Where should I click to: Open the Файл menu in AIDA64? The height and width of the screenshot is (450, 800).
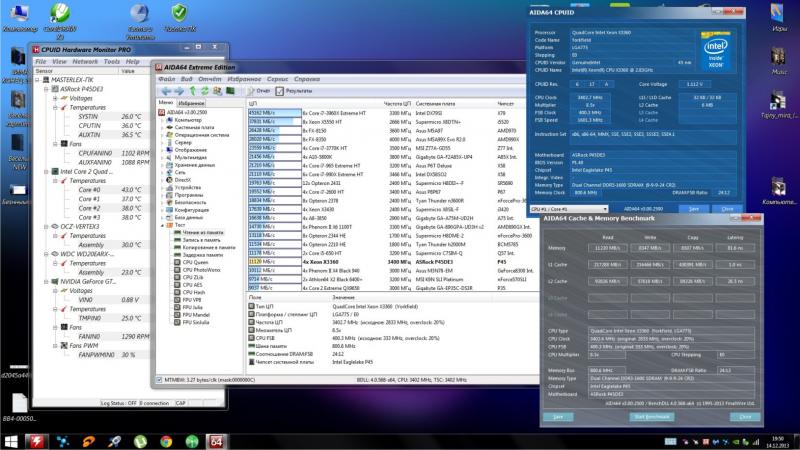(x=167, y=79)
